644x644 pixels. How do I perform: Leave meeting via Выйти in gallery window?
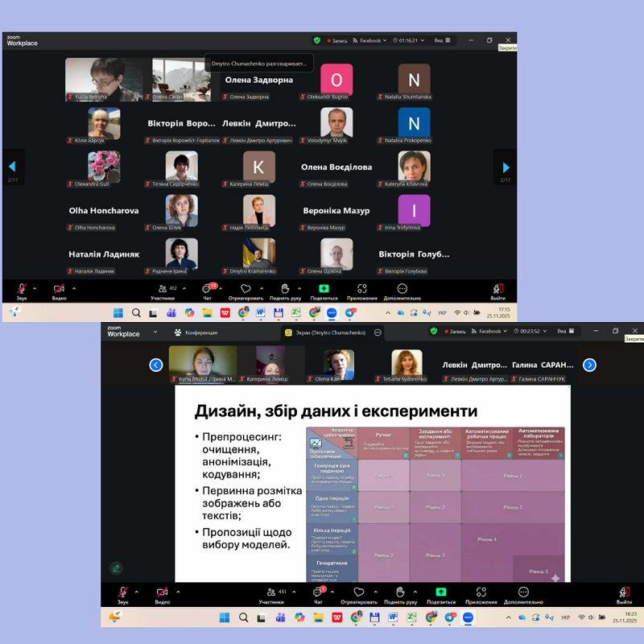click(498, 290)
